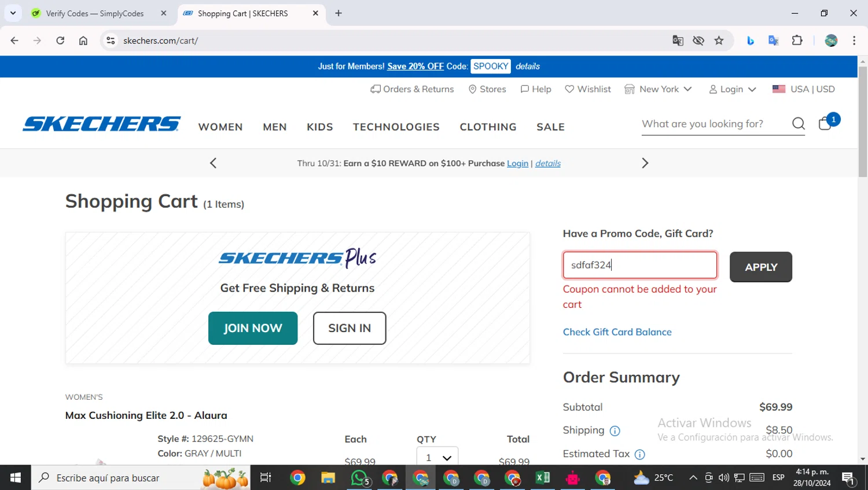Click the Windows taskbar search box
Viewport: 868px width, 490px height.
click(141, 478)
